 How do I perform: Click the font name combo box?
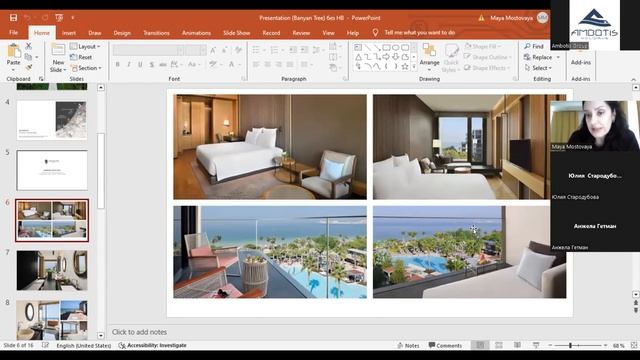pyautogui.click(x=149, y=50)
